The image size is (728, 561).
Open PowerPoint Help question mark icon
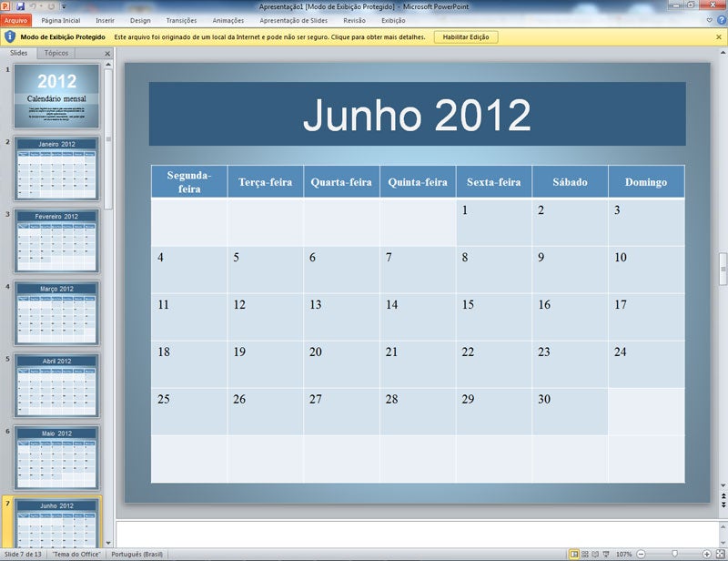coord(722,20)
